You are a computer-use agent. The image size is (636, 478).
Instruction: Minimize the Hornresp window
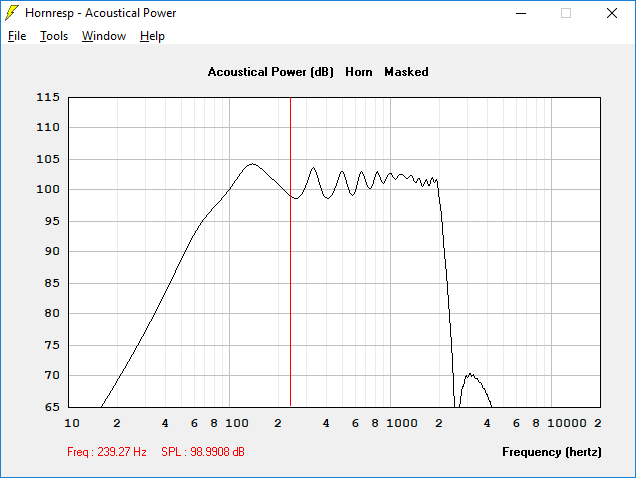click(521, 13)
